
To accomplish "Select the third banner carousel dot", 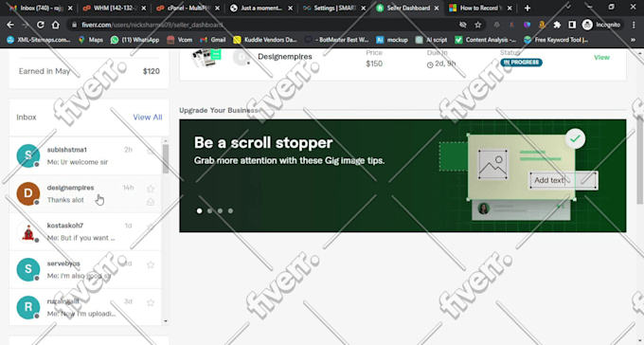I will [x=220, y=211].
